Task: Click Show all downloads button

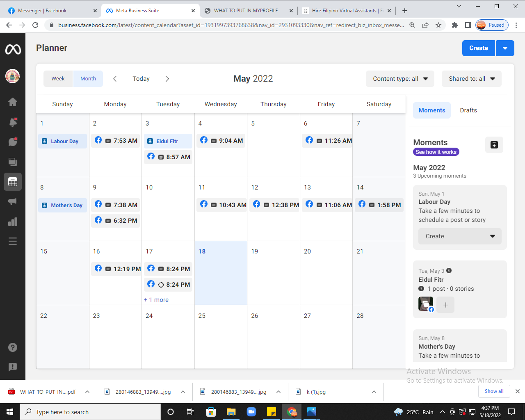Action: (494, 391)
